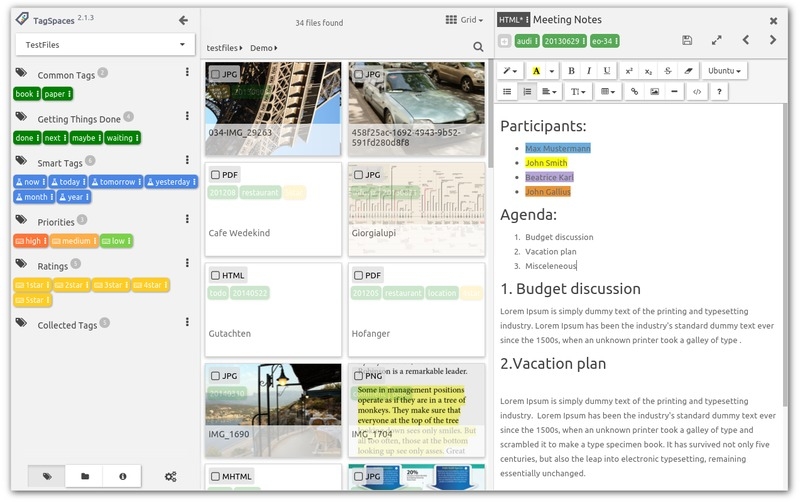Select Cafe Wedekind PDF checkbox
The image size is (800, 502).
pos(215,175)
